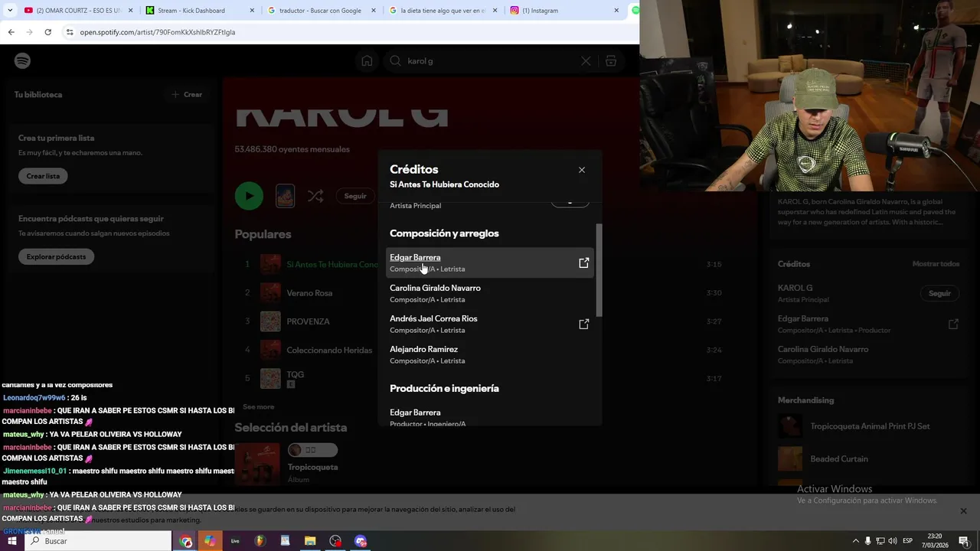
Task: Open the Live app in taskbar
Action: click(235, 541)
